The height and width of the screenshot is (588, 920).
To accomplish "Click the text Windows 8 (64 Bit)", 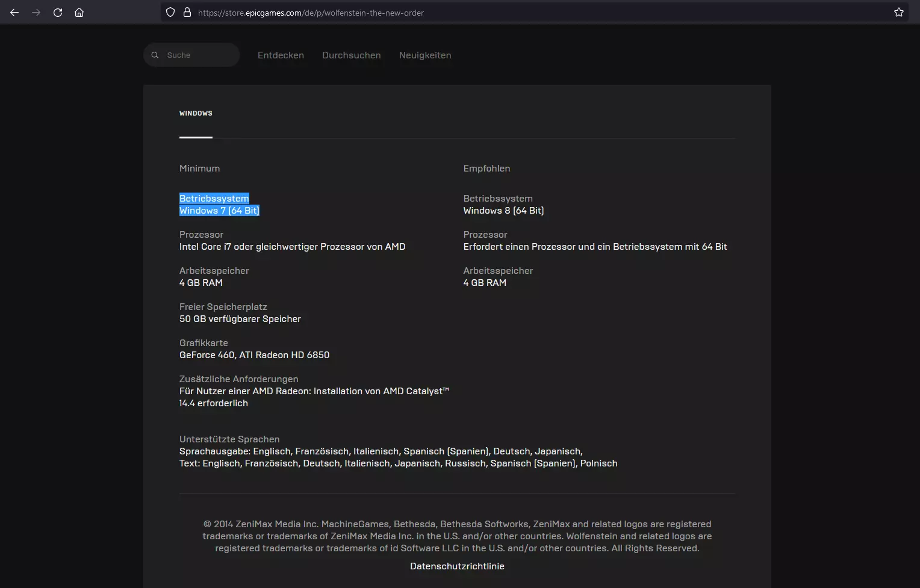I will (x=503, y=211).
